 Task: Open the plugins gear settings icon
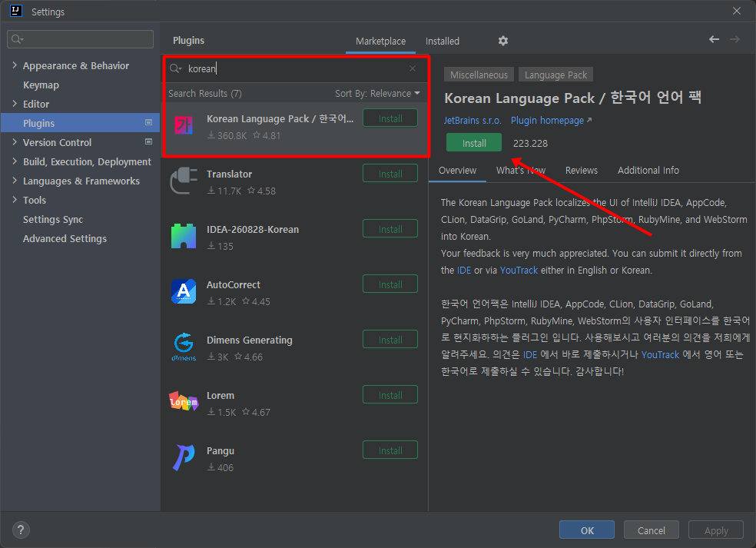click(x=503, y=41)
